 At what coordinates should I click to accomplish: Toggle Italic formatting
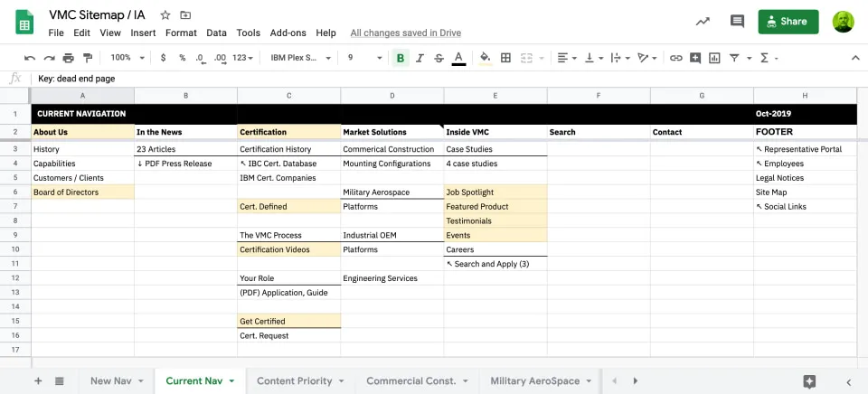tap(420, 58)
